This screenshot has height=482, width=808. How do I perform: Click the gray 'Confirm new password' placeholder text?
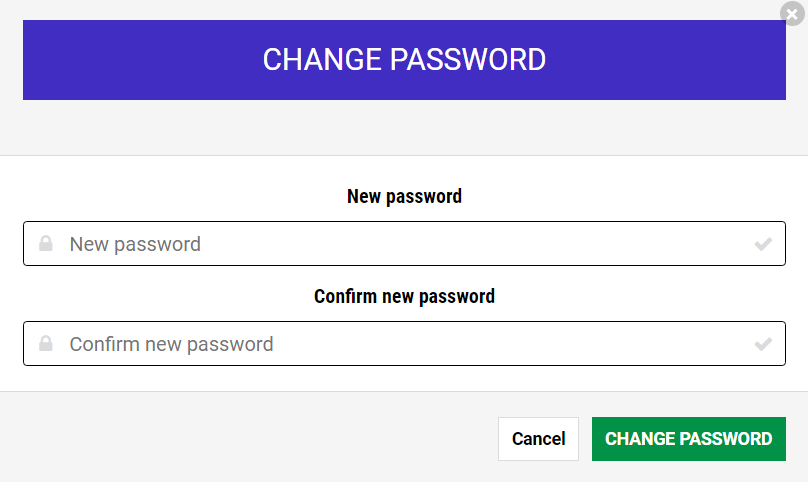point(171,344)
